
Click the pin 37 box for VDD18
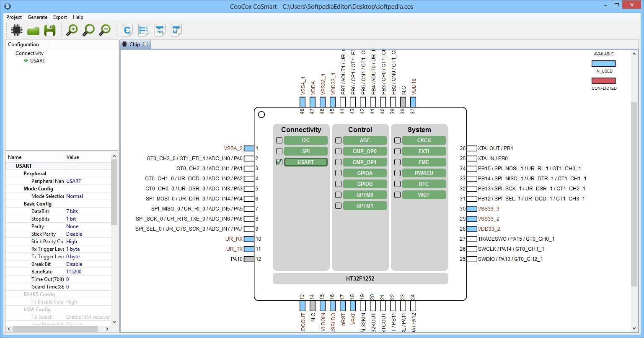point(413,102)
